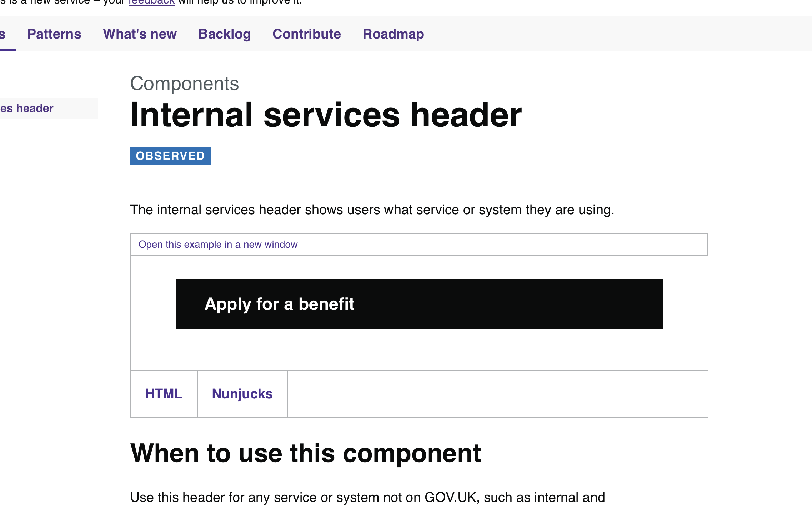Select the Internal services header sidebar entry

(x=27, y=108)
